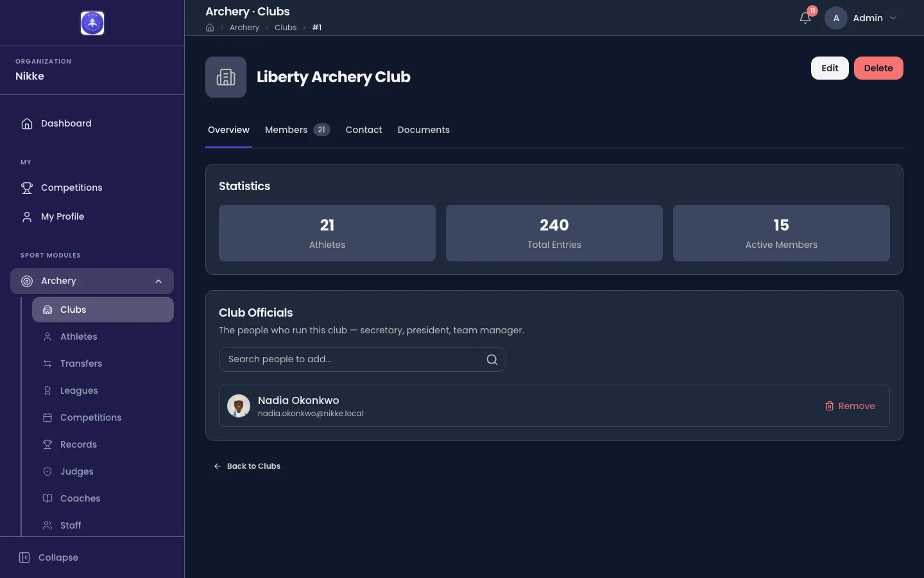Click the #1 breadcrumb item

click(317, 28)
